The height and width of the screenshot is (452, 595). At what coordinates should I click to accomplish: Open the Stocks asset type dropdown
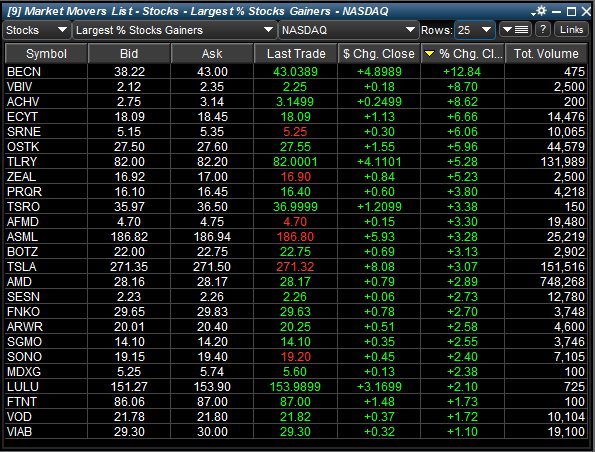(36, 30)
